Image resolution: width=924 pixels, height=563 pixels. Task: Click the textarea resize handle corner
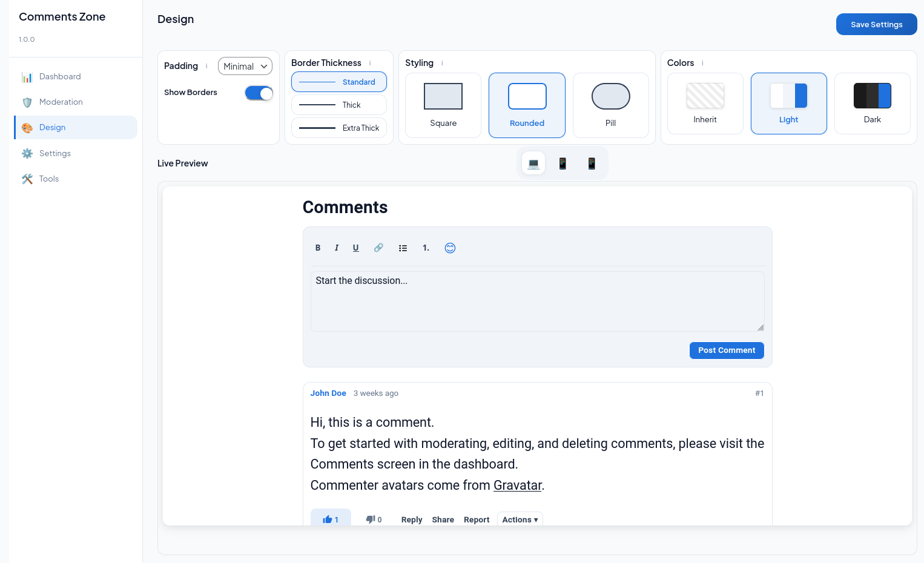click(761, 328)
